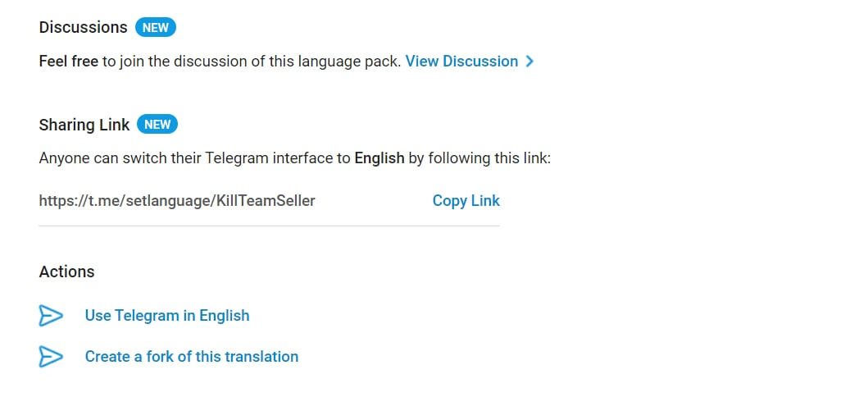The height and width of the screenshot is (411, 868).
Task: Click the paper plane icon beside Create a fork
Action: [51, 357]
